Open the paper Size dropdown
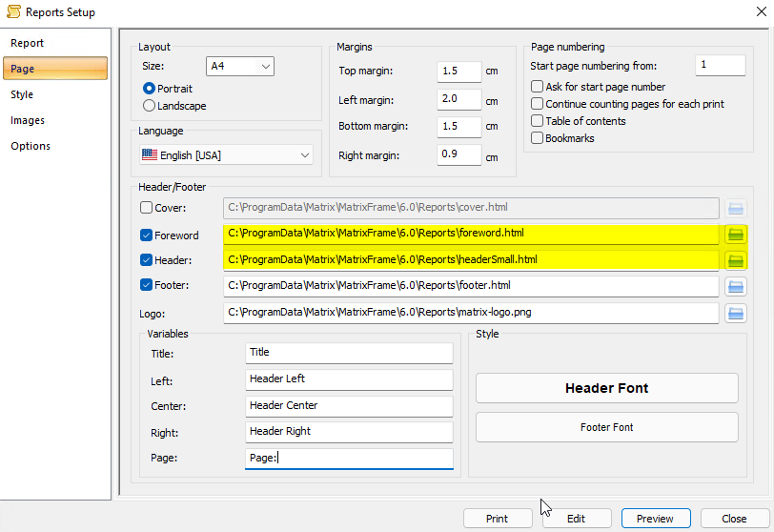 point(240,66)
